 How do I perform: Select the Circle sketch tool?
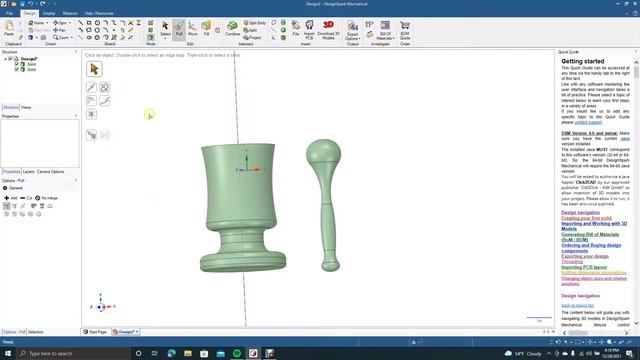point(97,23)
